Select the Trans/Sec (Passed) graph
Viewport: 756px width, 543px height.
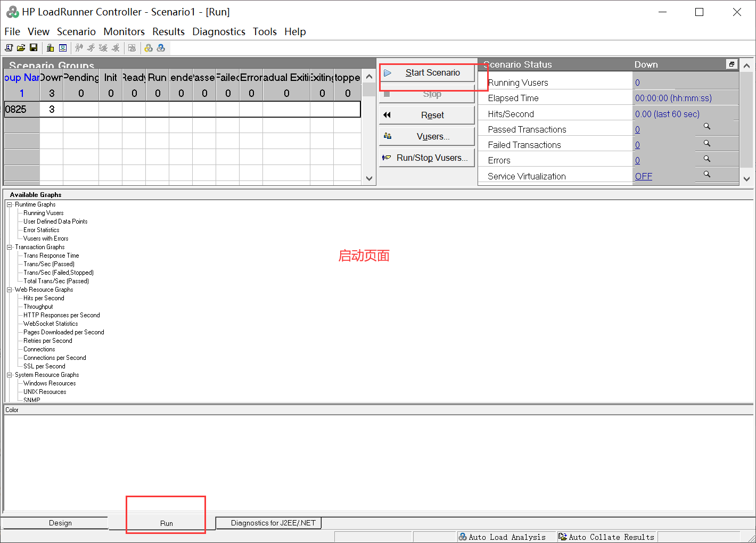pos(49,264)
